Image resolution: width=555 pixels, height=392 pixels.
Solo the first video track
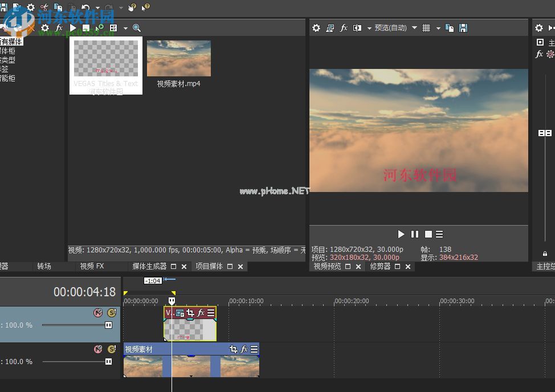[x=112, y=313]
